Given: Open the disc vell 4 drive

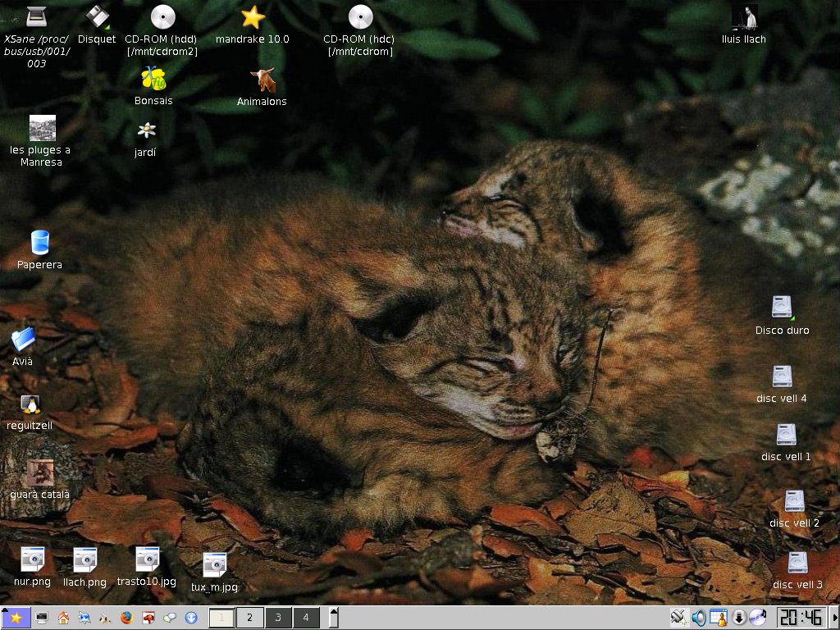Looking at the screenshot, I should point(782,376).
